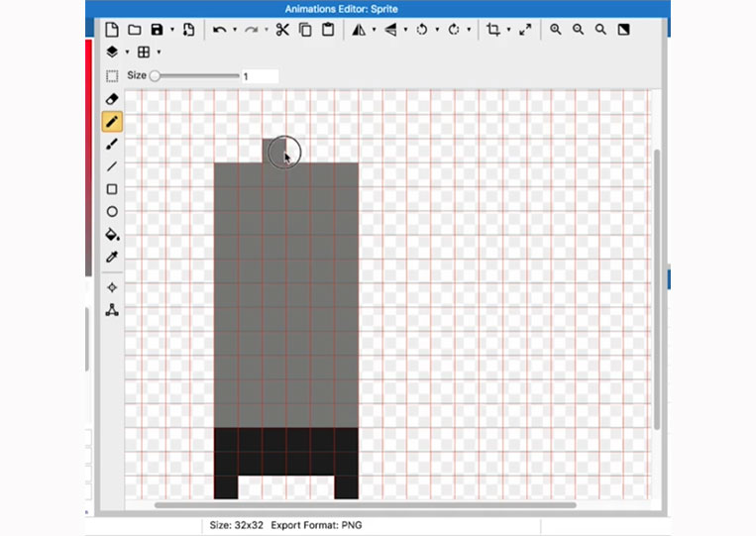Toggle the canvas background contrast icon

(x=623, y=30)
